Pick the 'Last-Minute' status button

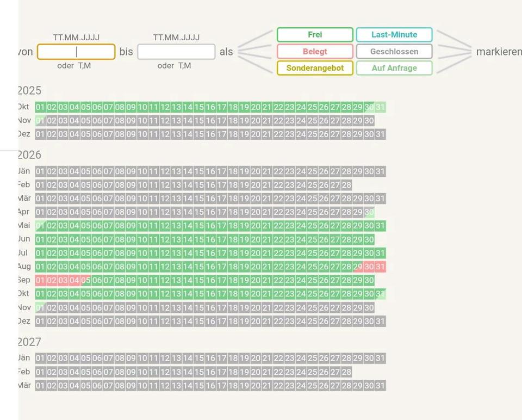point(394,35)
